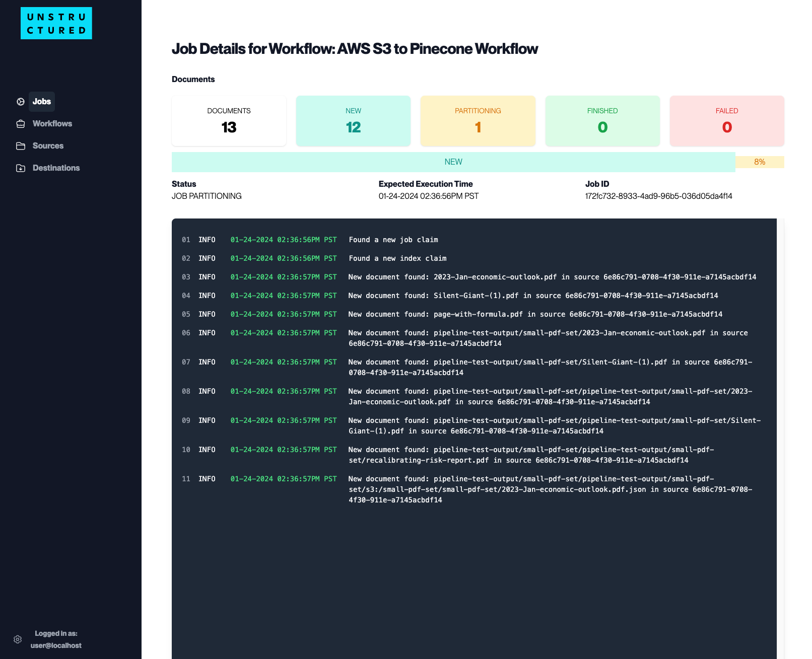Image resolution: width=812 pixels, height=659 pixels.
Task: Open the Jobs menu item
Action: click(42, 102)
